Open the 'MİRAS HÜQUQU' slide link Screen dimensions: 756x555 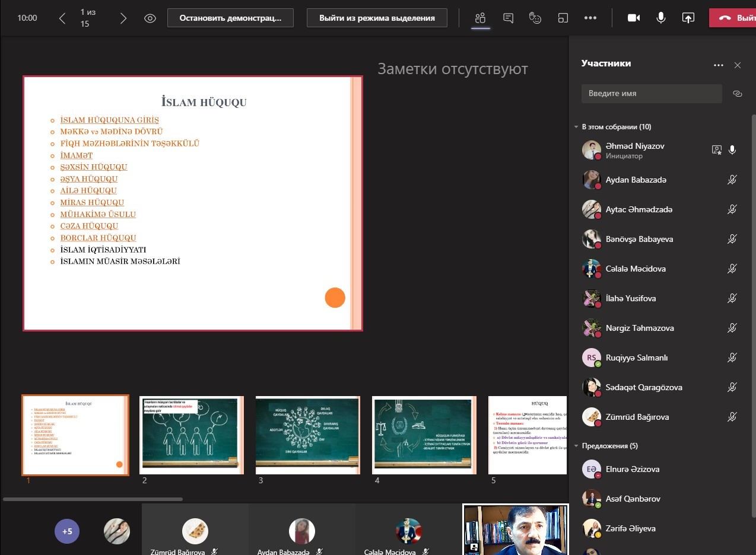click(x=92, y=202)
